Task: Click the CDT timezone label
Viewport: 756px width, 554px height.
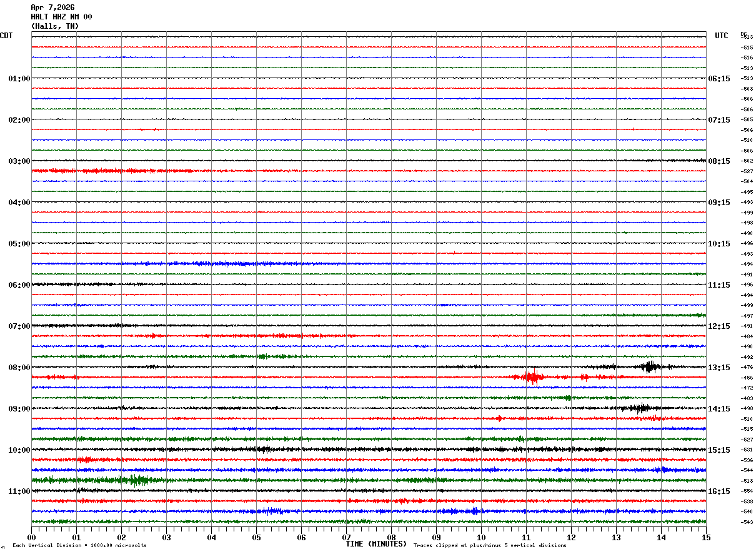Action: pos(6,36)
